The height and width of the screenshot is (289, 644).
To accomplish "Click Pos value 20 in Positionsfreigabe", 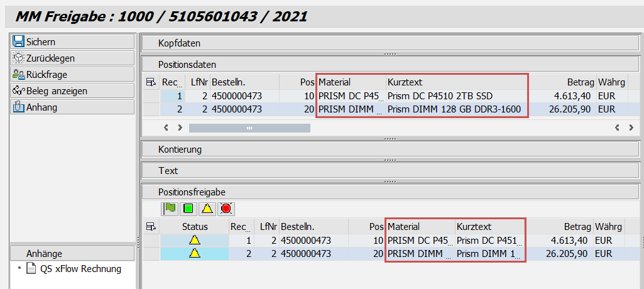I will [367, 254].
